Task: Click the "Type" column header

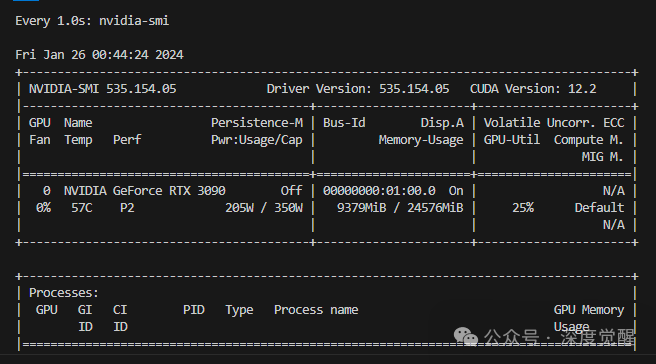Action: 239,310
